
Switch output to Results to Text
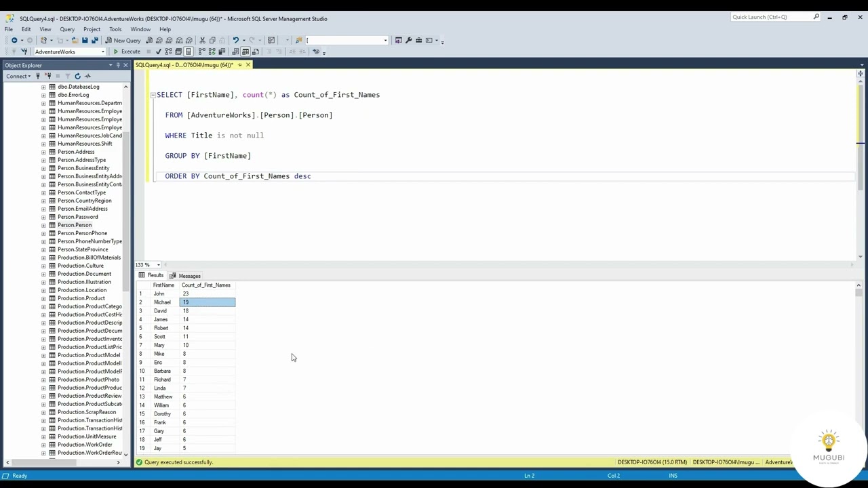point(235,52)
